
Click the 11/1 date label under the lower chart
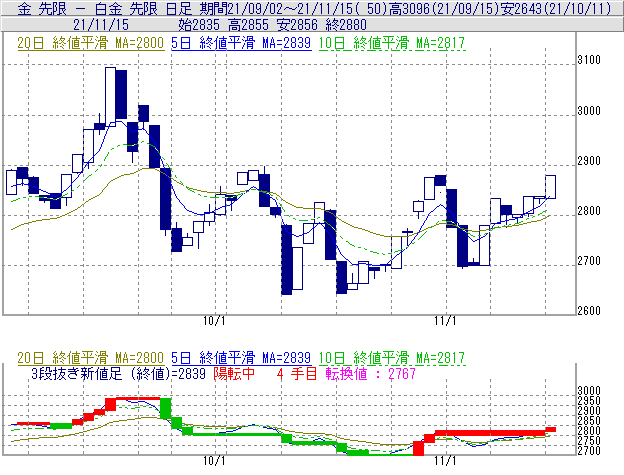(445, 461)
